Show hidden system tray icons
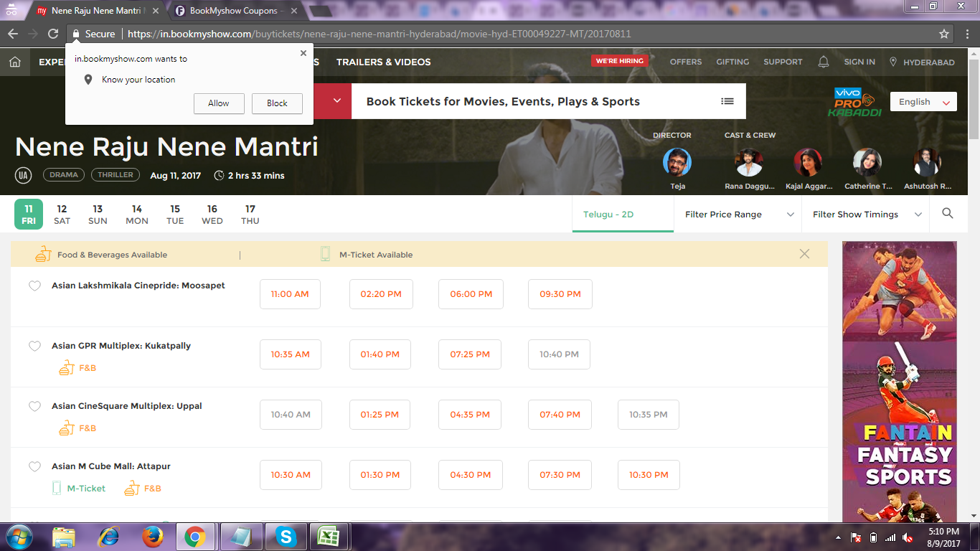The width and height of the screenshot is (980, 551). [x=839, y=537]
